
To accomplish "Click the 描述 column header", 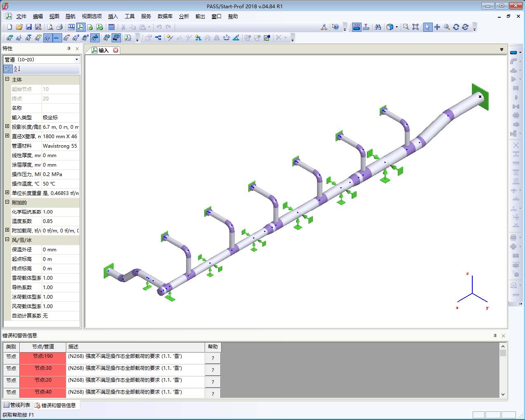I will click(x=135, y=347).
